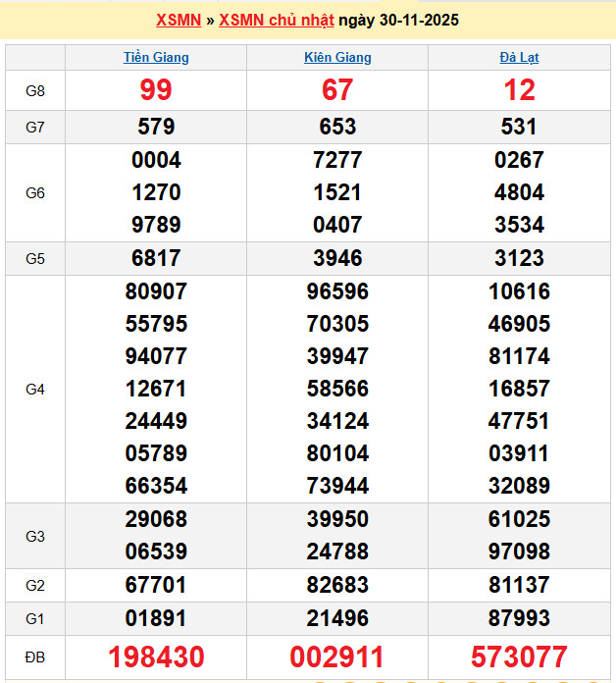Click the G4 row label
The height and width of the screenshot is (683, 616).
(35, 390)
